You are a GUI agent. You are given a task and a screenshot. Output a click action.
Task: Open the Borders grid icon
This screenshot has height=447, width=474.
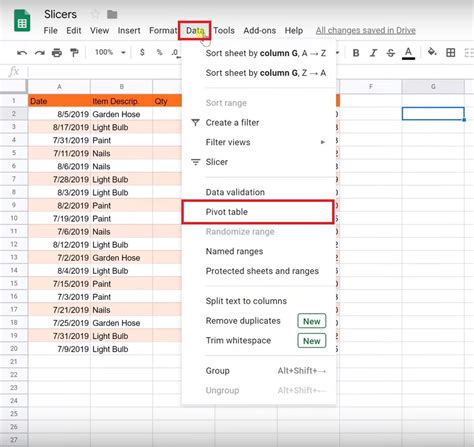coord(451,53)
